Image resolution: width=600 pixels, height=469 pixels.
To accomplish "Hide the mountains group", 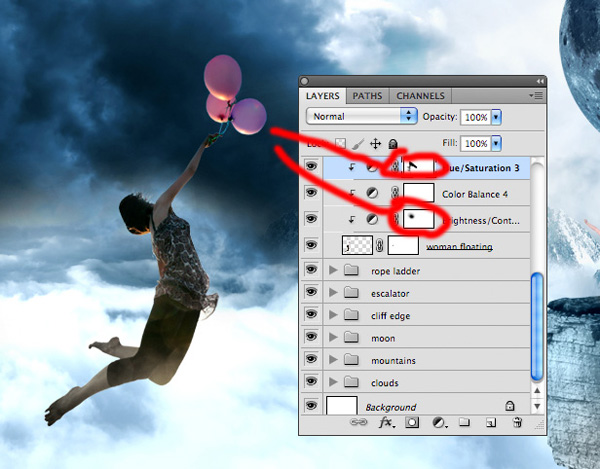I will pyautogui.click(x=311, y=358).
